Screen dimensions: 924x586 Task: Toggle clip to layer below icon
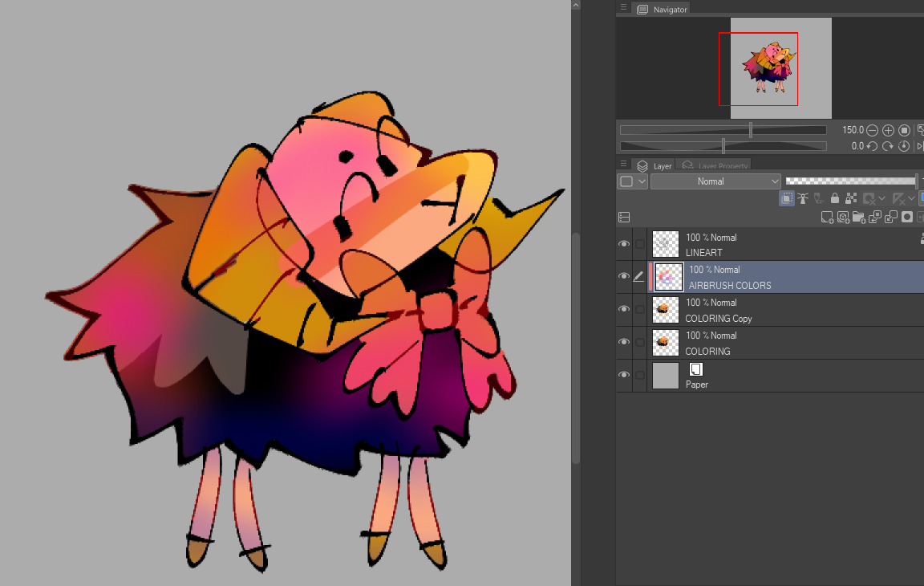[x=787, y=198]
